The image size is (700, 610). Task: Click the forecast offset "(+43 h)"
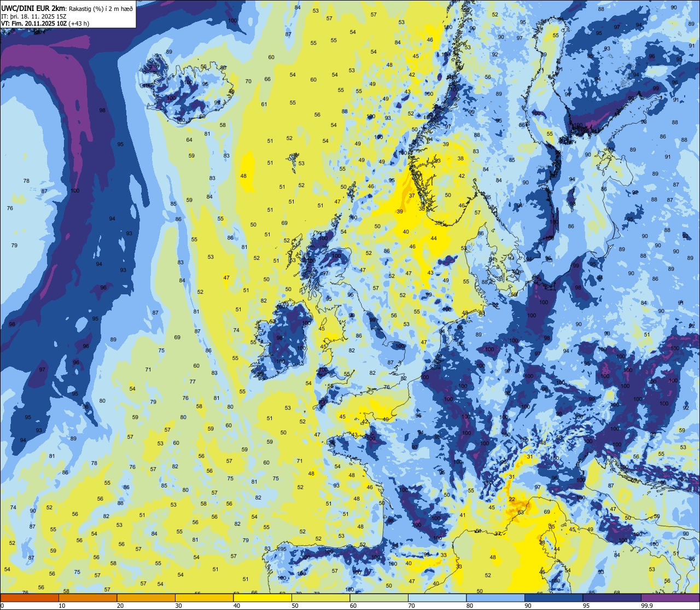(x=79, y=24)
